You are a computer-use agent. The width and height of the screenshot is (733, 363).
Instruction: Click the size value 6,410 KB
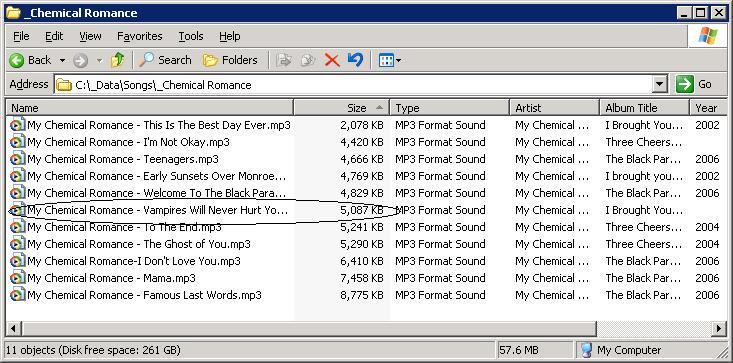tap(362, 261)
